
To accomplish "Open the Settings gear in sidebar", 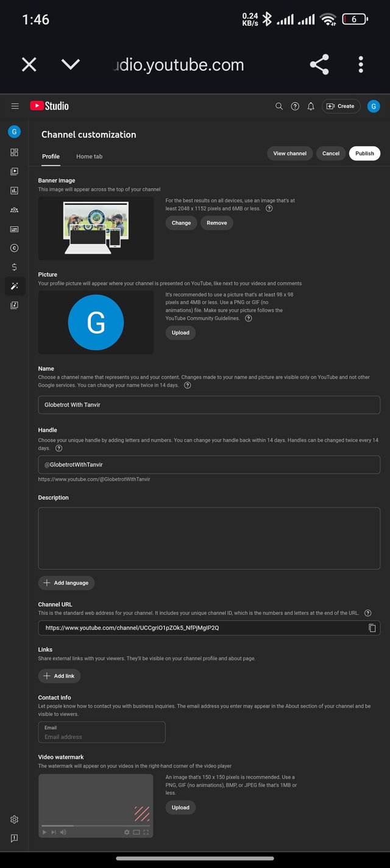I will (x=14, y=819).
